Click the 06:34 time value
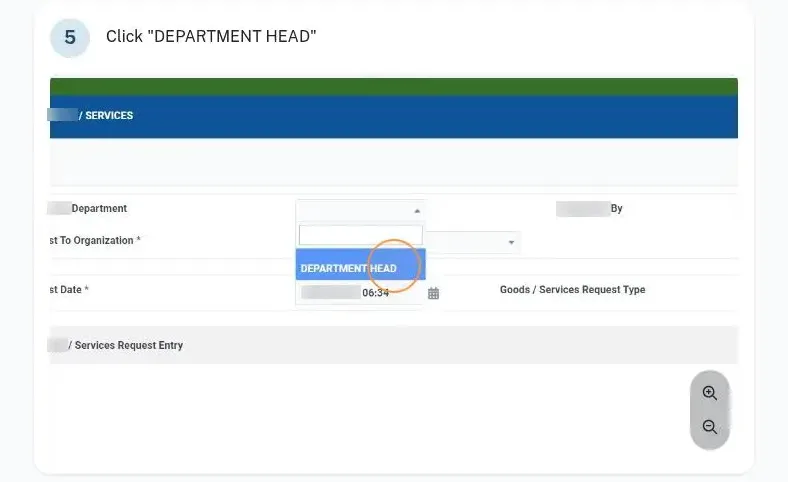Image resolution: width=788 pixels, height=482 pixels. [375, 293]
